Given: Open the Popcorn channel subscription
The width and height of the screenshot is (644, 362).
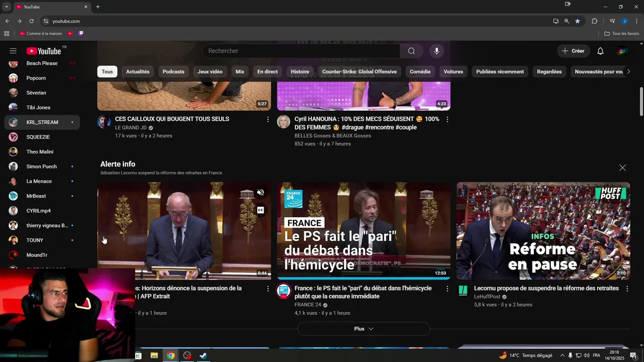Looking at the screenshot, I should [x=42, y=78].
